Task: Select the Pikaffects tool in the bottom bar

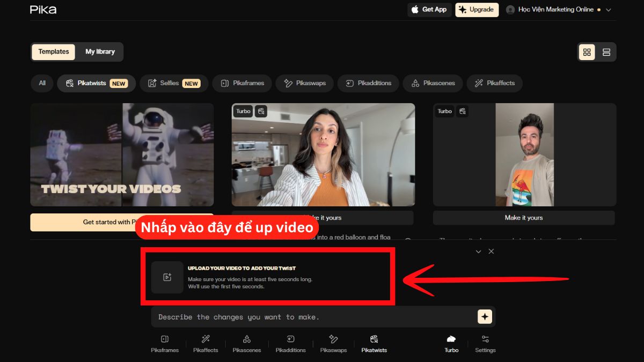Action: coord(206,344)
